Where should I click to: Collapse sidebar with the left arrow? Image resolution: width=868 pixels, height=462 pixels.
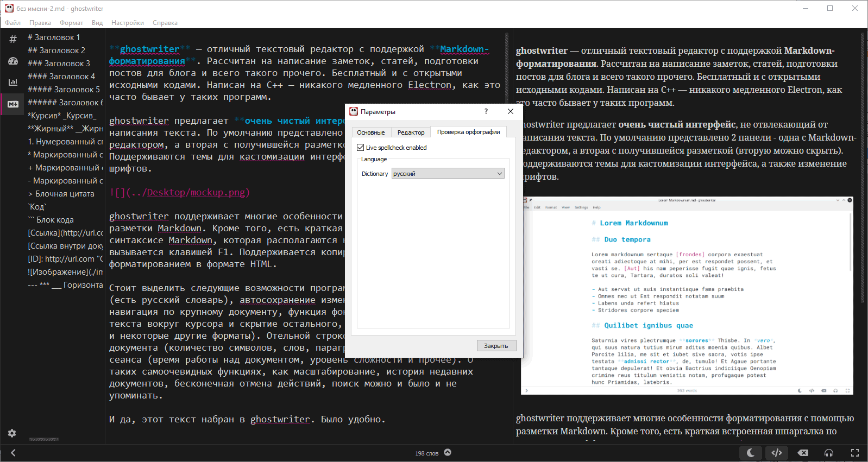(x=13, y=452)
